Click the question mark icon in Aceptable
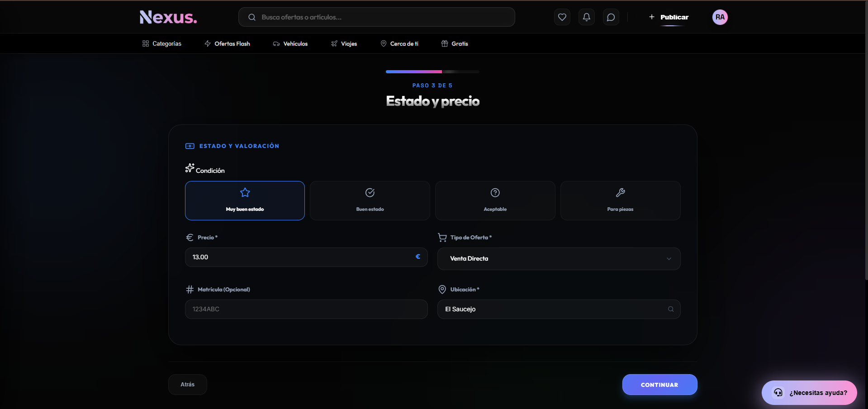 click(495, 193)
